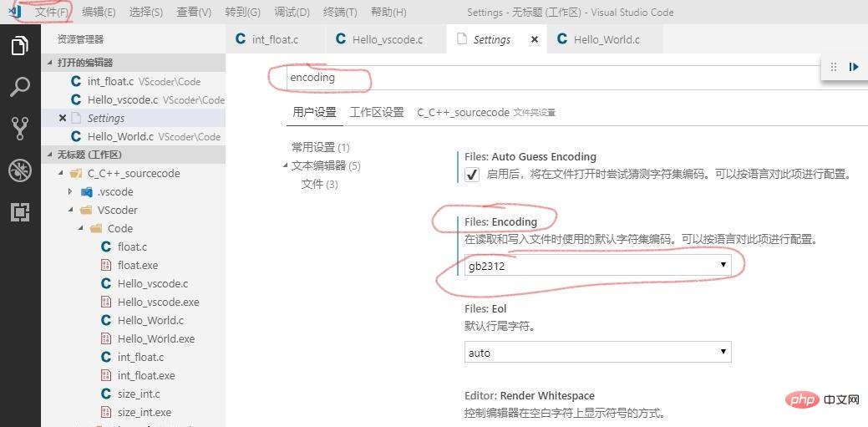Click the C icon of size_int.c

tap(106, 394)
